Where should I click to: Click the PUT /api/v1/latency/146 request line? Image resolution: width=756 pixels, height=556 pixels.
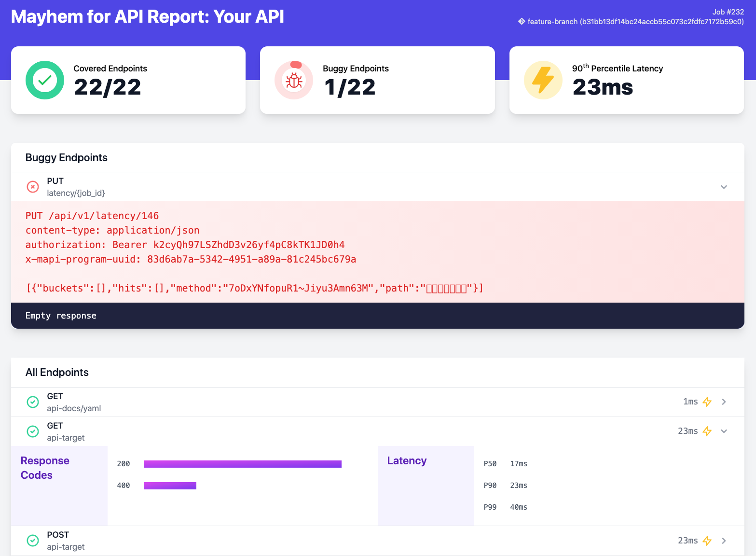point(92,216)
